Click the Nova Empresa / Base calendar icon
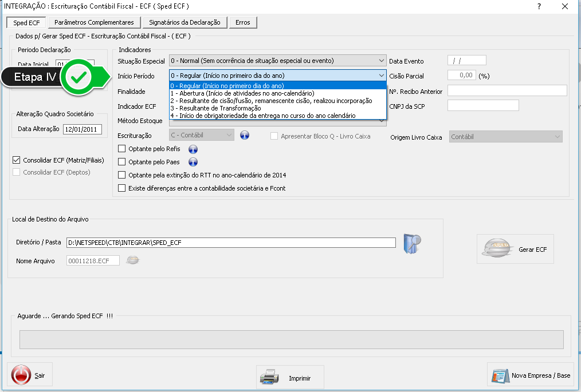Viewport: 581px width, 392px height. [x=500, y=376]
